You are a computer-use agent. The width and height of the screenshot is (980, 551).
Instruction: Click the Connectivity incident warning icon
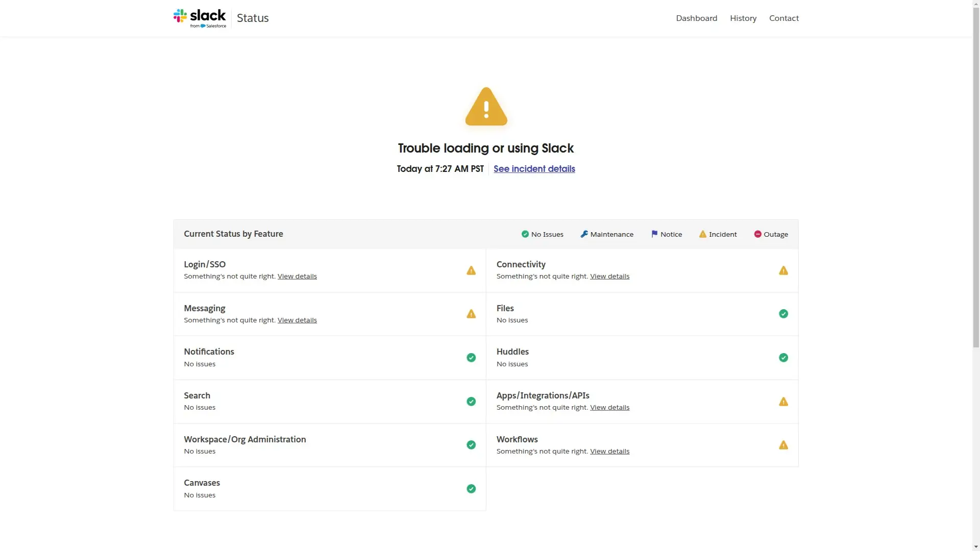pos(783,270)
